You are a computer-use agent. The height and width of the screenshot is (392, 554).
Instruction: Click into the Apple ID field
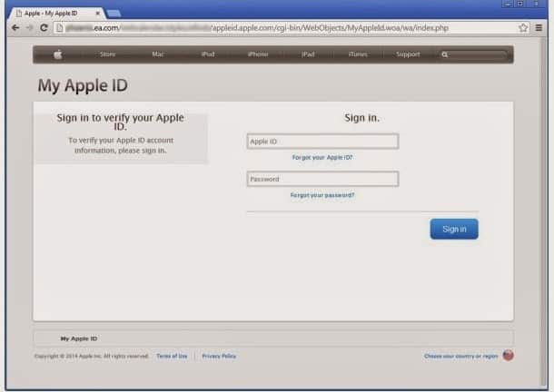[323, 142]
